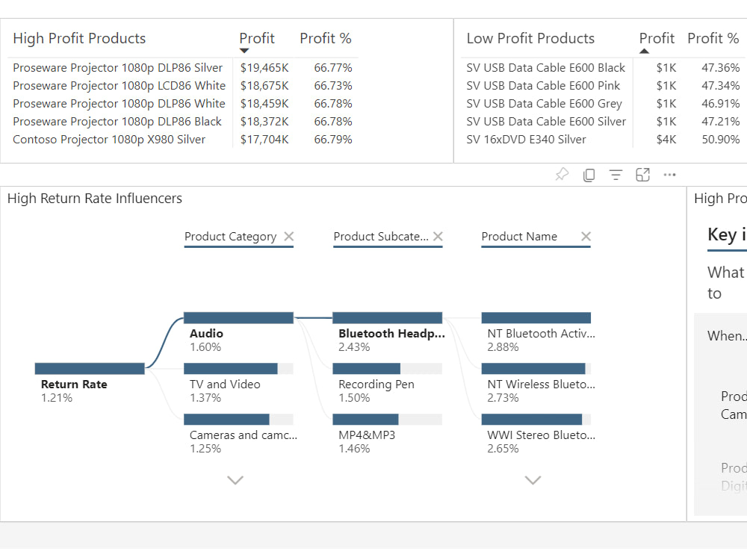Remove the Product Name breakdown field

[586, 236]
